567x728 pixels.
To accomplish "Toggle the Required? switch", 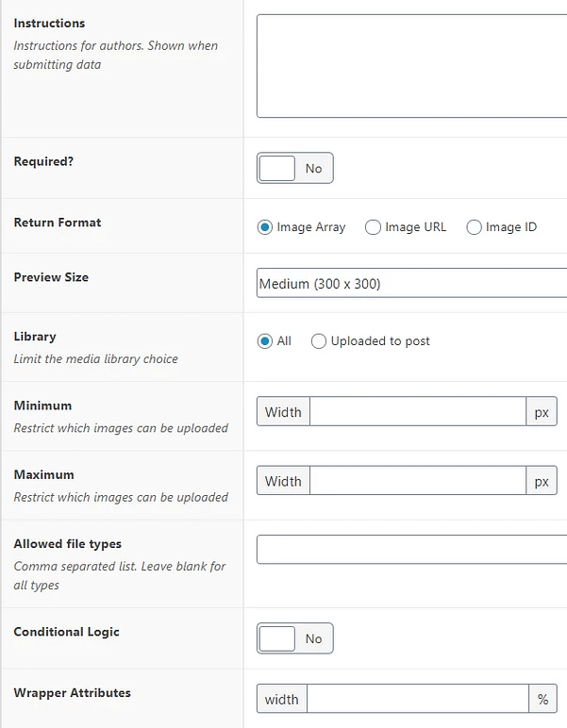I will click(294, 169).
